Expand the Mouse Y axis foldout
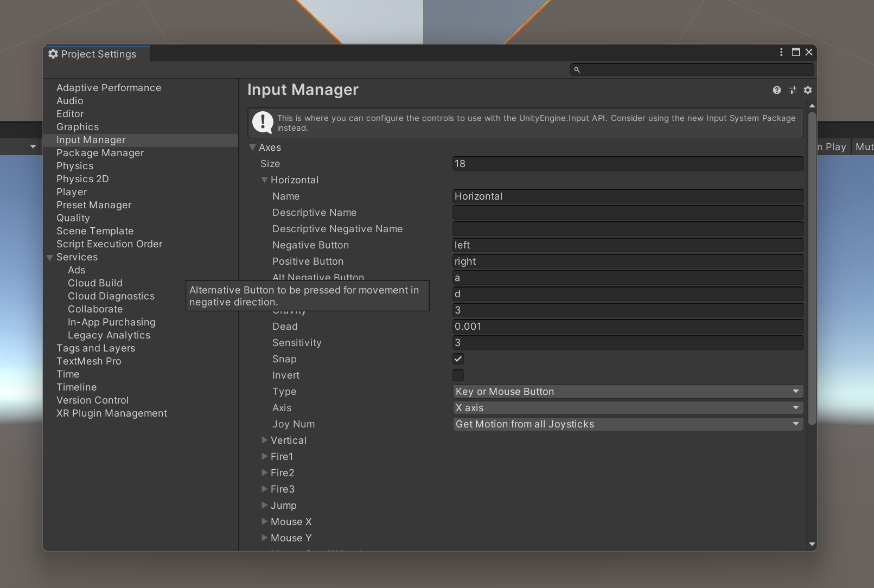 [265, 538]
